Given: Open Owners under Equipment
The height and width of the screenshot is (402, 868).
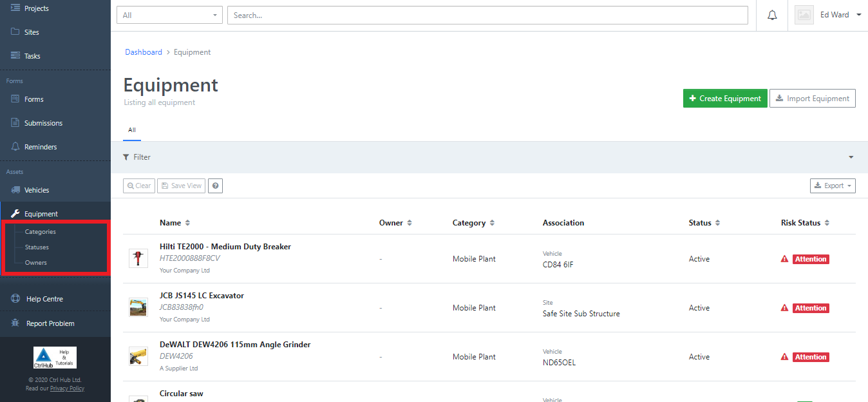Looking at the screenshot, I should point(35,262).
